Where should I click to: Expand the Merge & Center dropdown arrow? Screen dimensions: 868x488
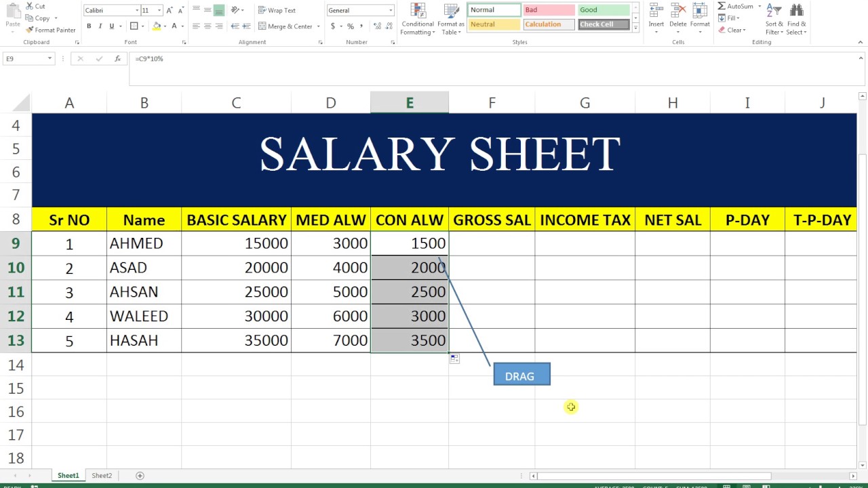(x=318, y=26)
